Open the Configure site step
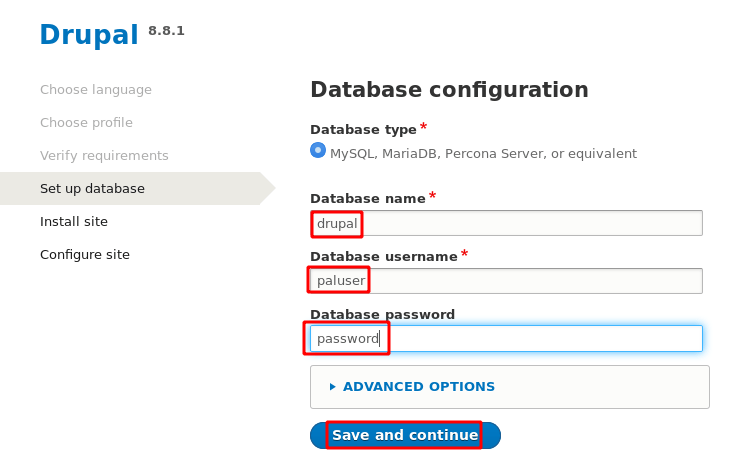The image size is (747, 460). (x=85, y=255)
